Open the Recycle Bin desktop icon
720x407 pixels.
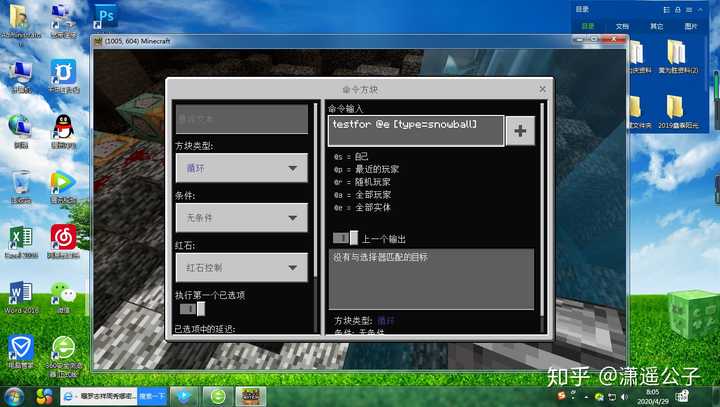pos(21,186)
